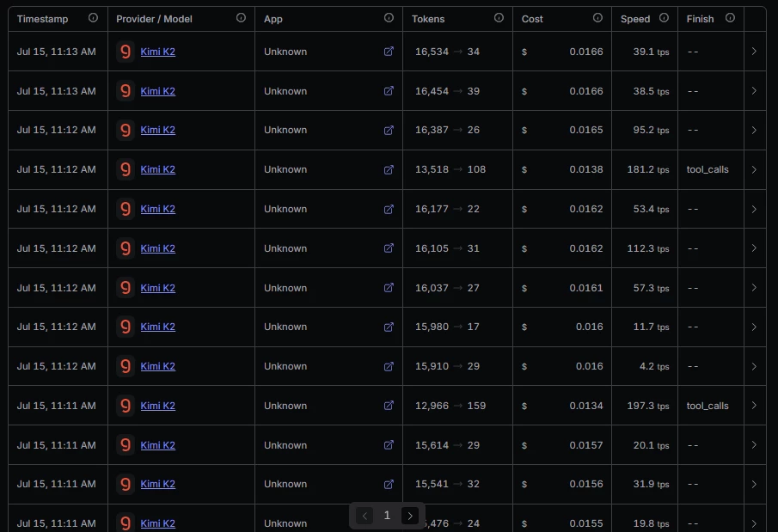
Task: Open external app link in the 16,534 tokens row
Action: (x=389, y=51)
